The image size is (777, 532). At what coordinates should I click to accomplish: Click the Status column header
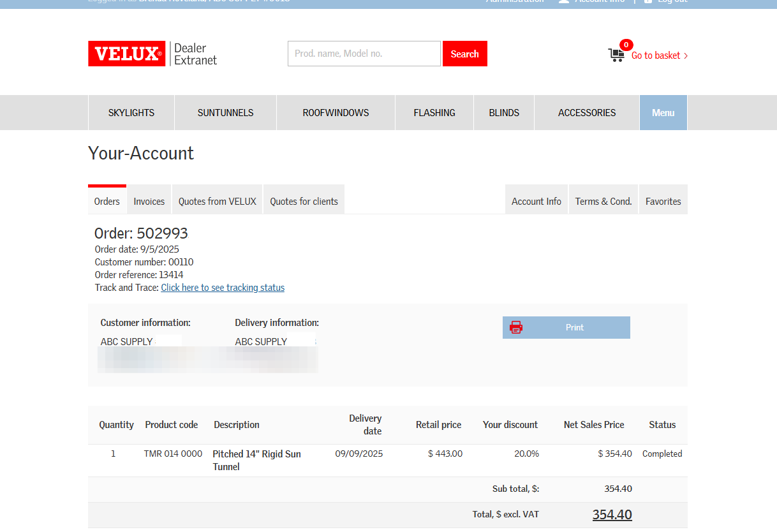tap(662, 425)
